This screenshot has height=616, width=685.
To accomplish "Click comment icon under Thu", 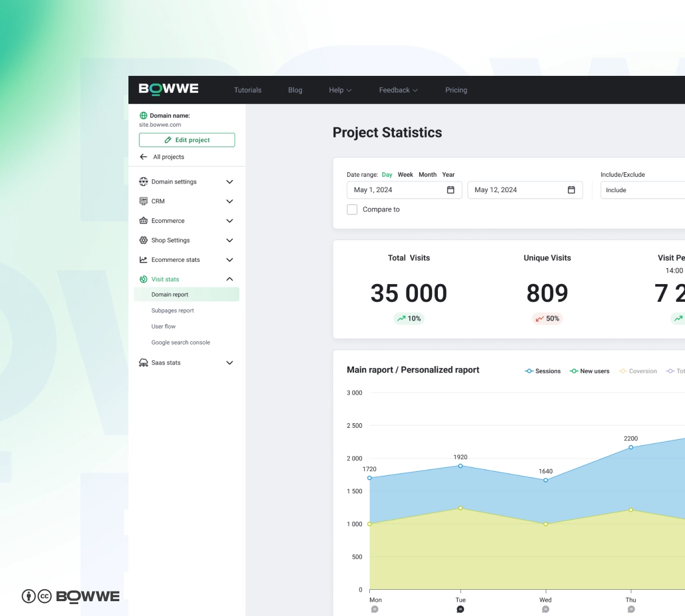I will [631, 609].
